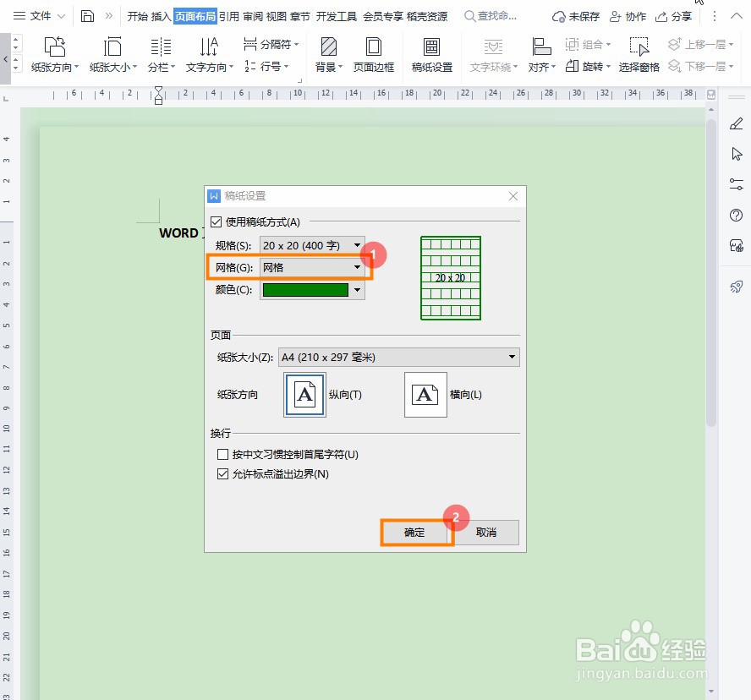Select the 页面布局 tab
Screen dimensions: 751x700
(195, 16)
